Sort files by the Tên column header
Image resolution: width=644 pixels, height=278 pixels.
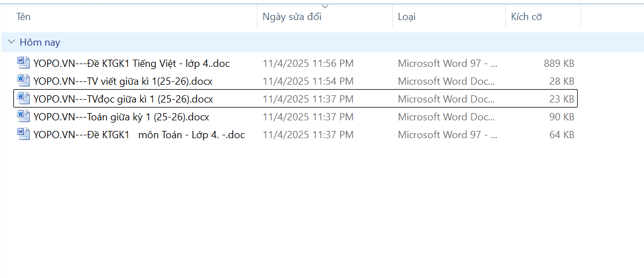[23, 17]
